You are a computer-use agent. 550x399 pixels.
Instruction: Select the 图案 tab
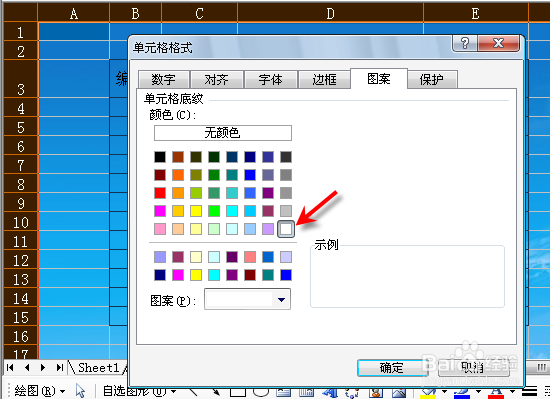(x=379, y=79)
